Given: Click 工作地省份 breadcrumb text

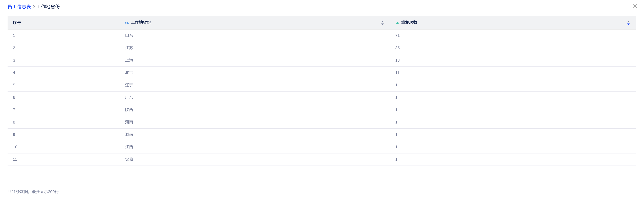Looking at the screenshot, I should tap(48, 7).
